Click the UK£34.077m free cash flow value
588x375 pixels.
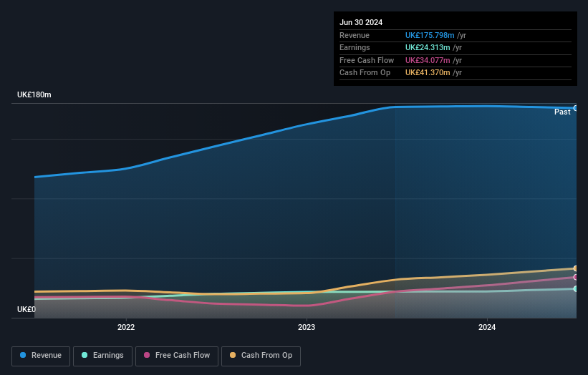[428, 60]
